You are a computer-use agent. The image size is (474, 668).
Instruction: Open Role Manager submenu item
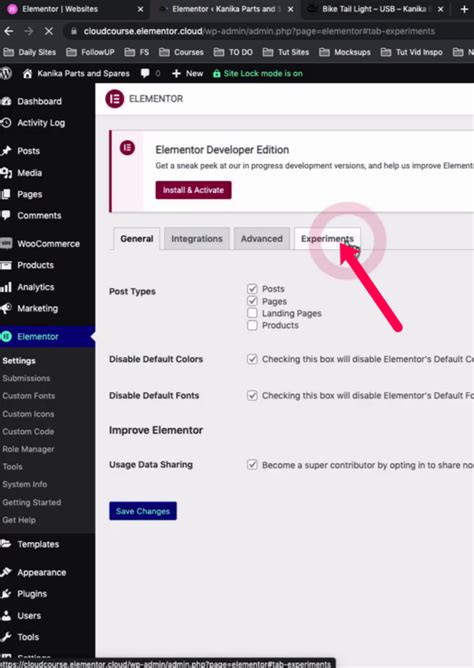coord(28,449)
